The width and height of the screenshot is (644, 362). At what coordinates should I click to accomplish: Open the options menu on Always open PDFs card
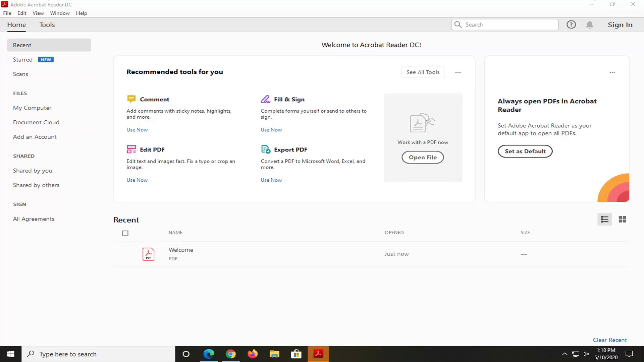[x=612, y=72]
